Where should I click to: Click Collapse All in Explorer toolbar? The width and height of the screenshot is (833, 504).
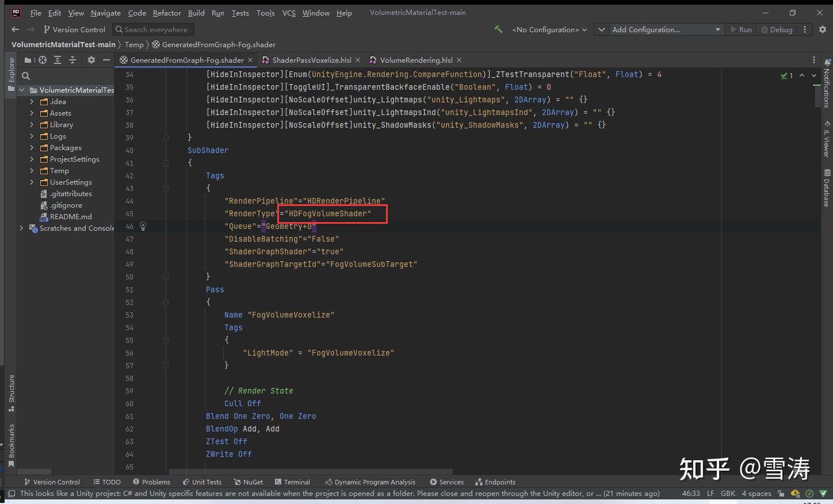[72, 60]
